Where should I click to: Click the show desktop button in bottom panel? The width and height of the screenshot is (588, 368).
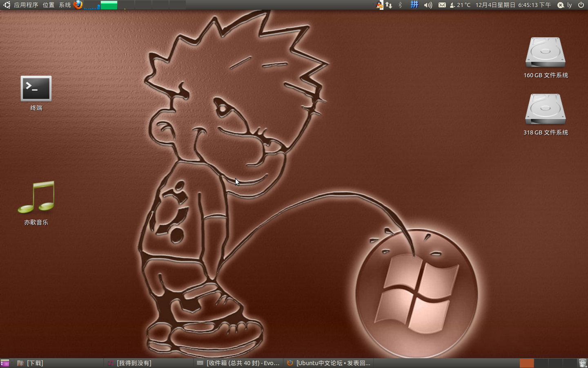5,363
